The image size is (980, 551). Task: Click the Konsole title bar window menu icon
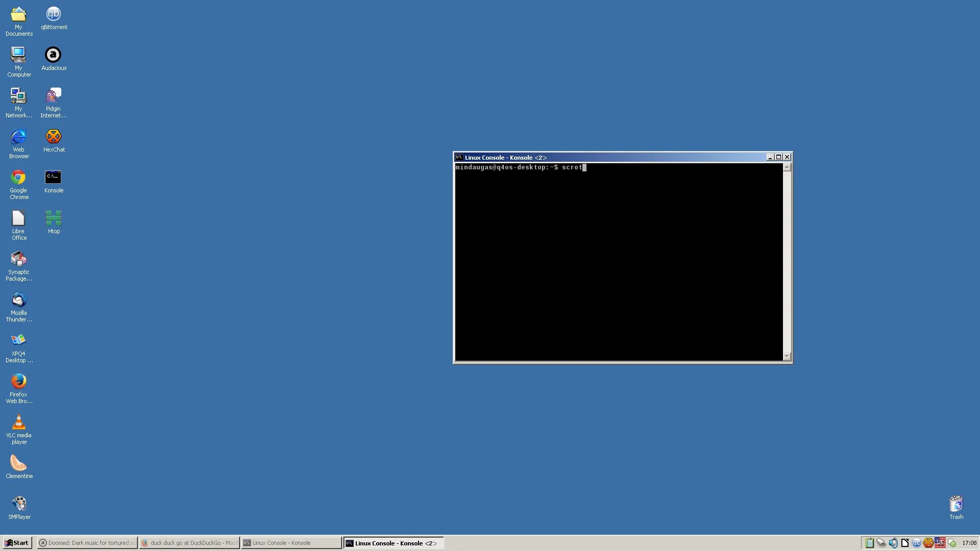pos(459,157)
